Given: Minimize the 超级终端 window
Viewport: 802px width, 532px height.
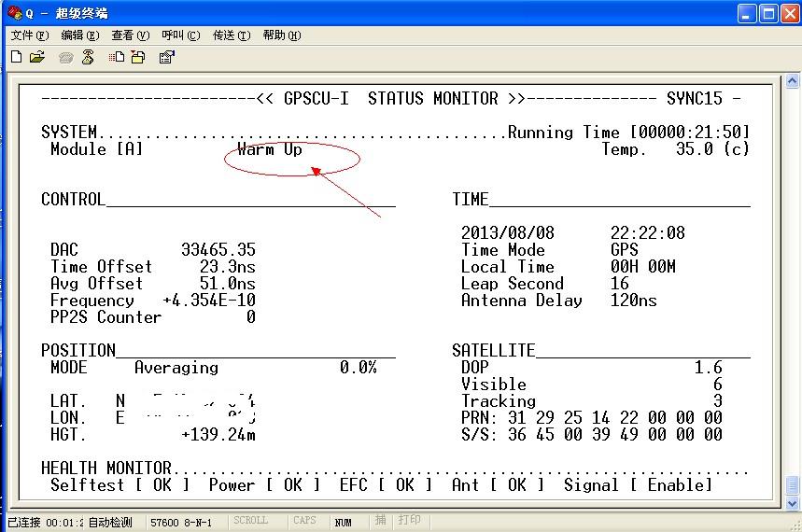Looking at the screenshot, I should [746, 14].
